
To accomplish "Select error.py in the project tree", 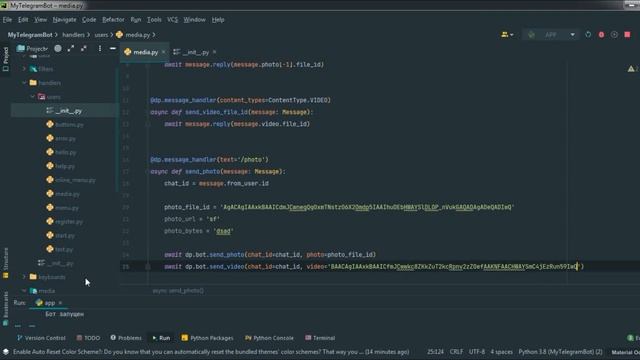I will coord(61,138).
